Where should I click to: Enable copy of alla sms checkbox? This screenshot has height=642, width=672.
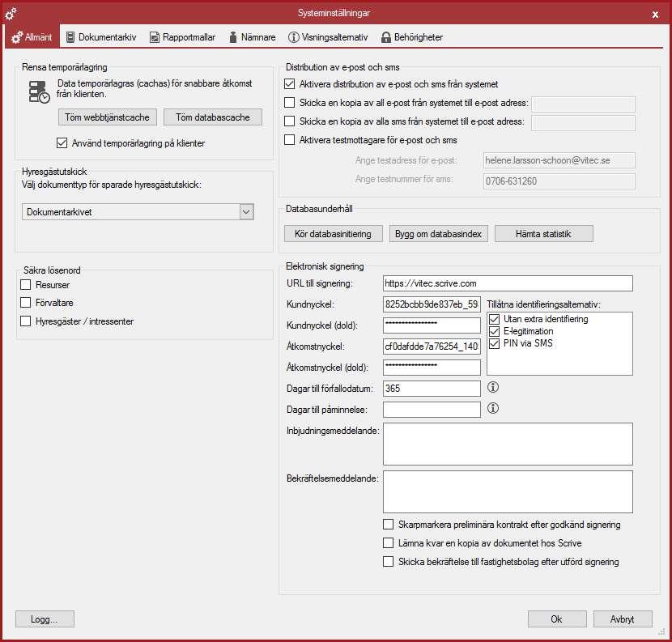(290, 121)
